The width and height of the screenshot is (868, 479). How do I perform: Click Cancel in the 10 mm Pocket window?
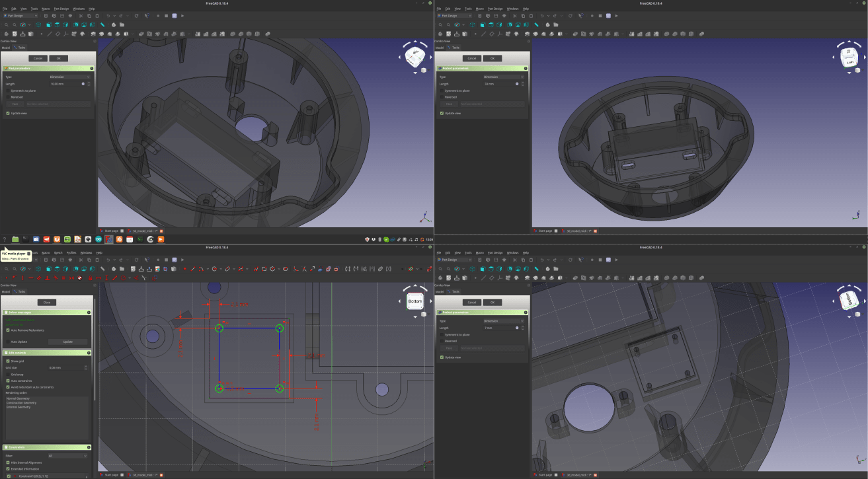click(x=472, y=58)
